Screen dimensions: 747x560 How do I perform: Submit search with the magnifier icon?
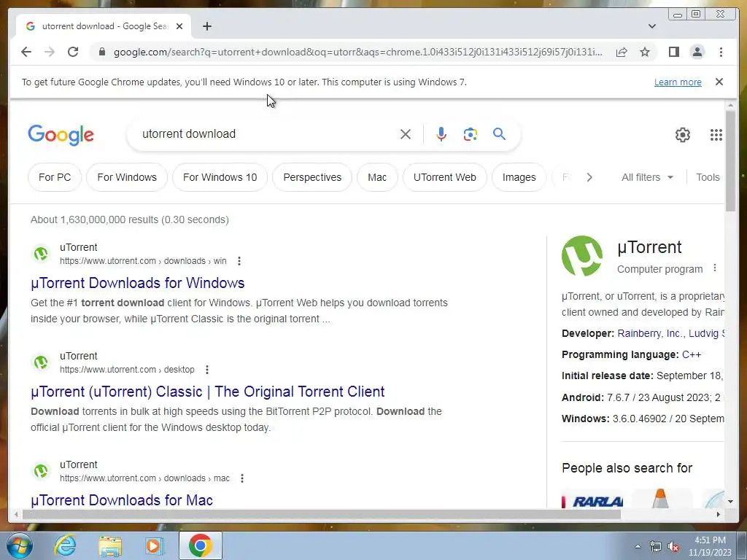(499, 134)
